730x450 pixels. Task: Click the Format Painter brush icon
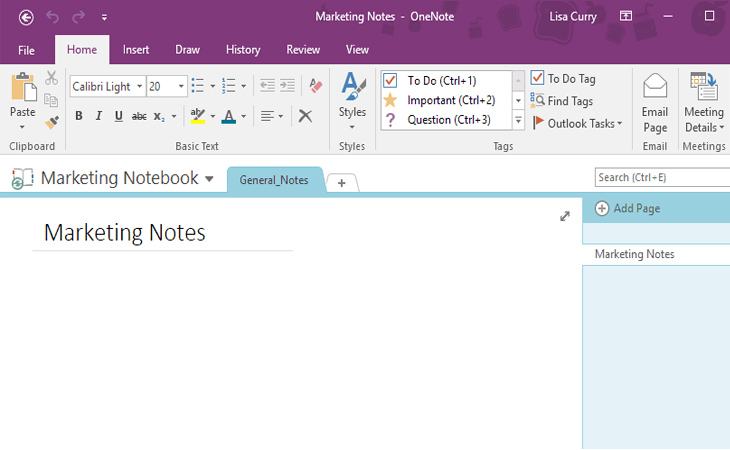pos(52,122)
